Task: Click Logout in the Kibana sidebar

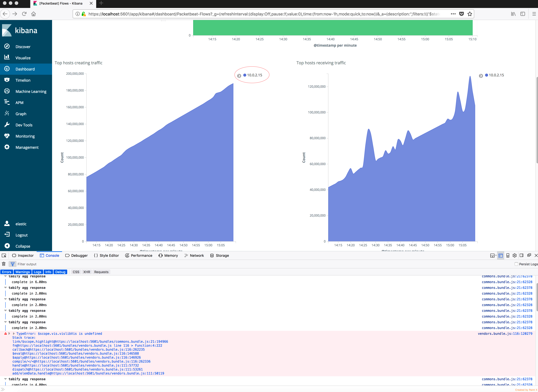Action: [21, 235]
